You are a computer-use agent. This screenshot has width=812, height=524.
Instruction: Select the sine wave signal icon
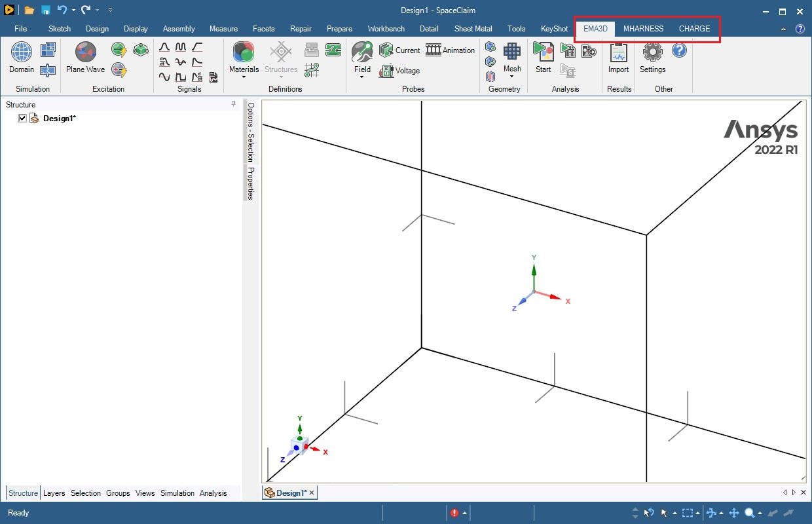pos(164,77)
